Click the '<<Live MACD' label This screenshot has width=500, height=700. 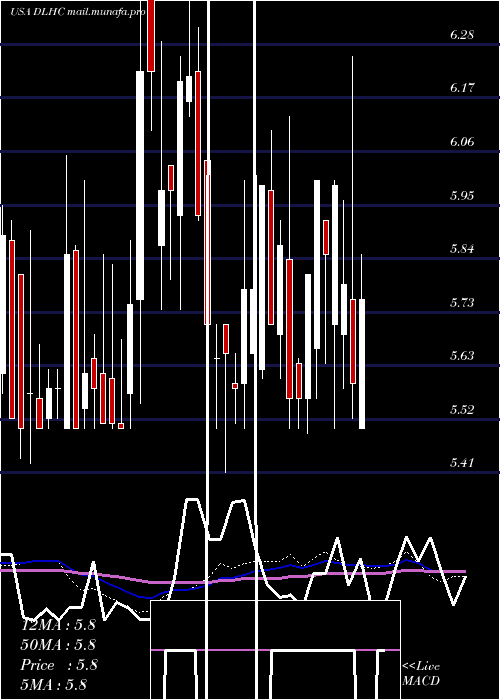421,673
